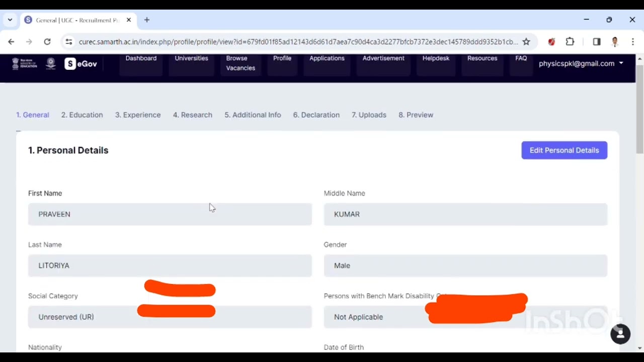Open site information icon in address bar
The height and width of the screenshot is (362, 644).
(x=69, y=42)
